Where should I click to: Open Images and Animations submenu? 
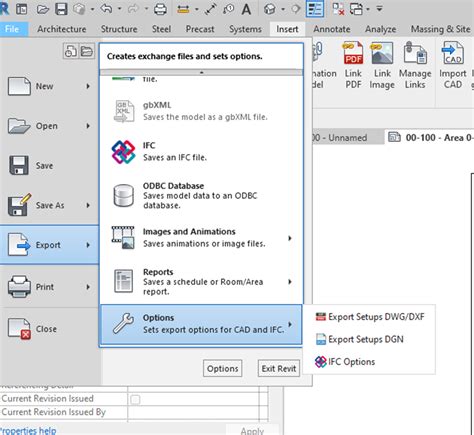click(201, 238)
